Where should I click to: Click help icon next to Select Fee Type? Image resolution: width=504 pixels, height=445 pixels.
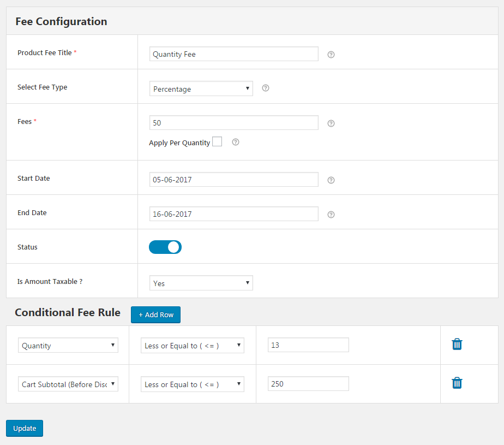point(266,88)
